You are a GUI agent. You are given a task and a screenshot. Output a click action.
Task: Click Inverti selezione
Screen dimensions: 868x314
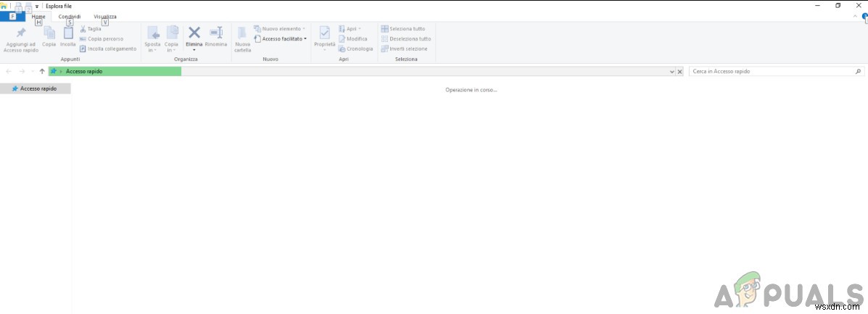pos(404,49)
